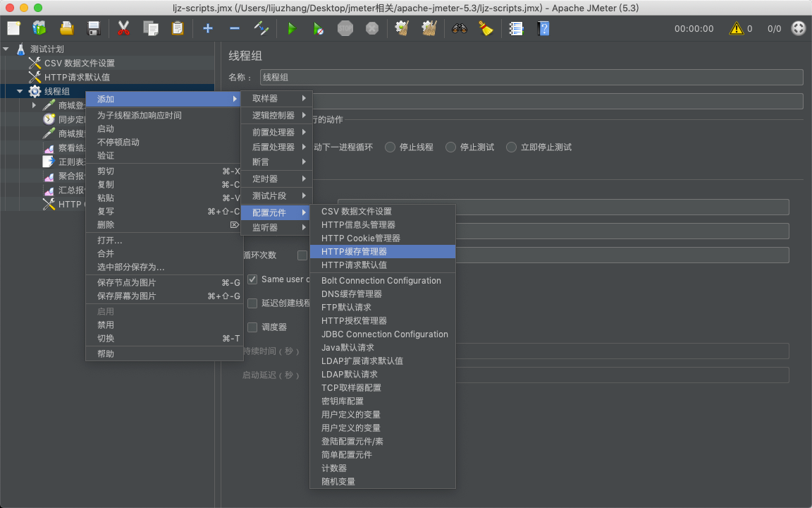The height and width of the screenshot is (508, 812).
Task: Enable the 延迟创建线程 checkbox
Action: point(252,303)
